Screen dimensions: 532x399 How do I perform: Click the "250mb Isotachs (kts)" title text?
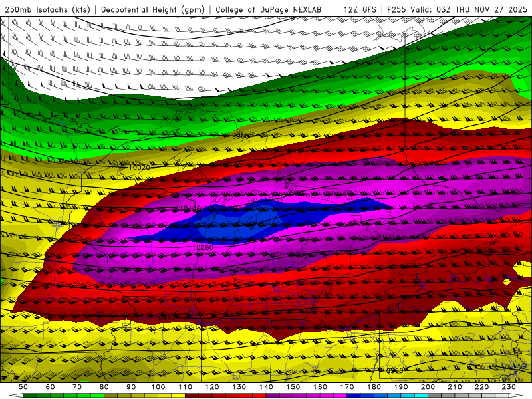tap(48, 9)
